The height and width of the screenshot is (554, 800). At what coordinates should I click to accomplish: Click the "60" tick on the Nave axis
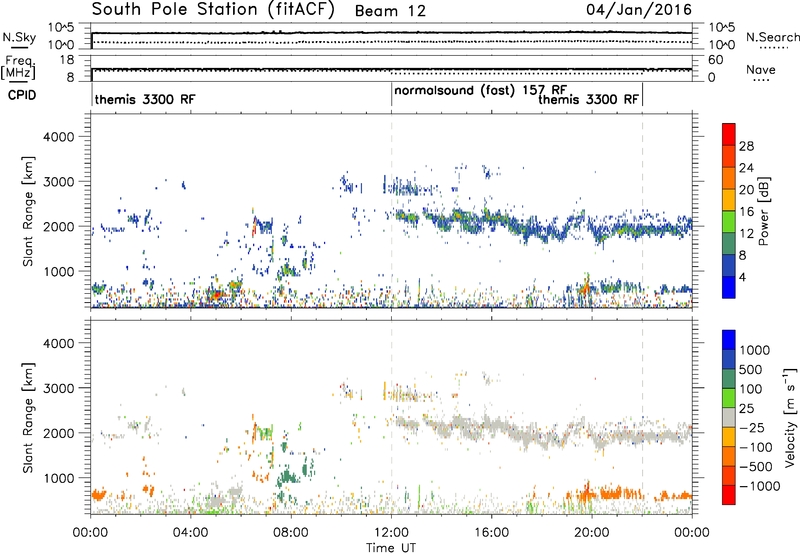[x=715, y=60]
